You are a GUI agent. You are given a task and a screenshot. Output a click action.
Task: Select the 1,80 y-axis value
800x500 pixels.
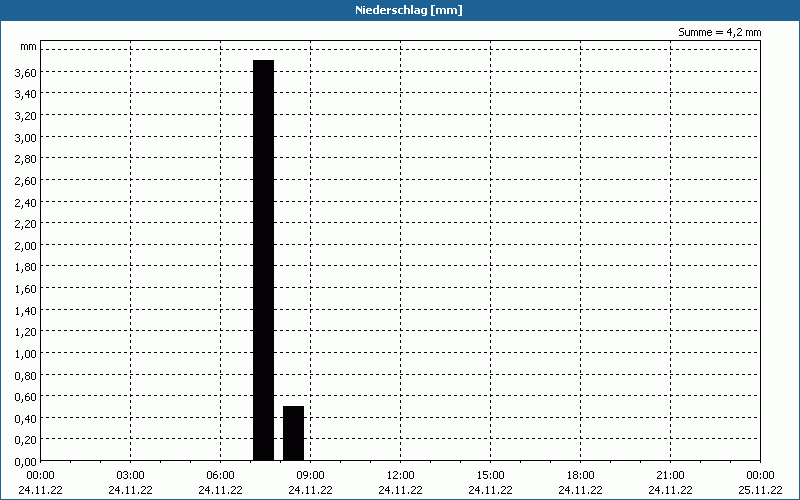26,267
